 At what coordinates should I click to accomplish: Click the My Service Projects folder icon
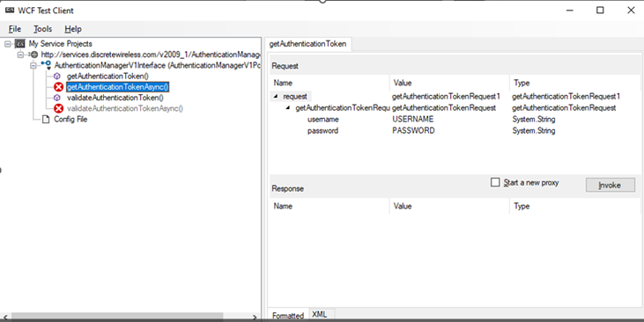click(x=19, y=43)
